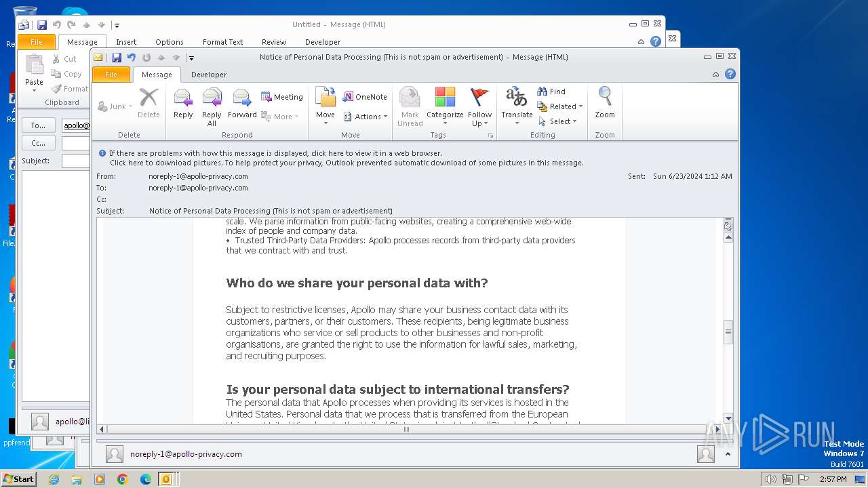
Task: Switch to the Developer tab in front window
Action: [209, 75]
